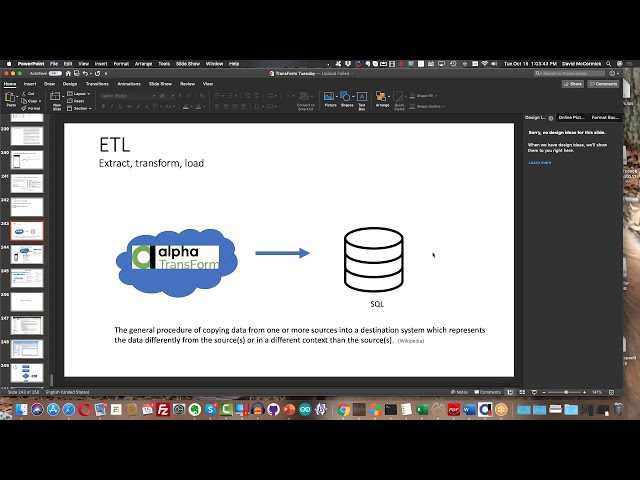Switch to Format Background pane tab
Image resolution: width=640 pixels, height=480 pixels.
605,118
